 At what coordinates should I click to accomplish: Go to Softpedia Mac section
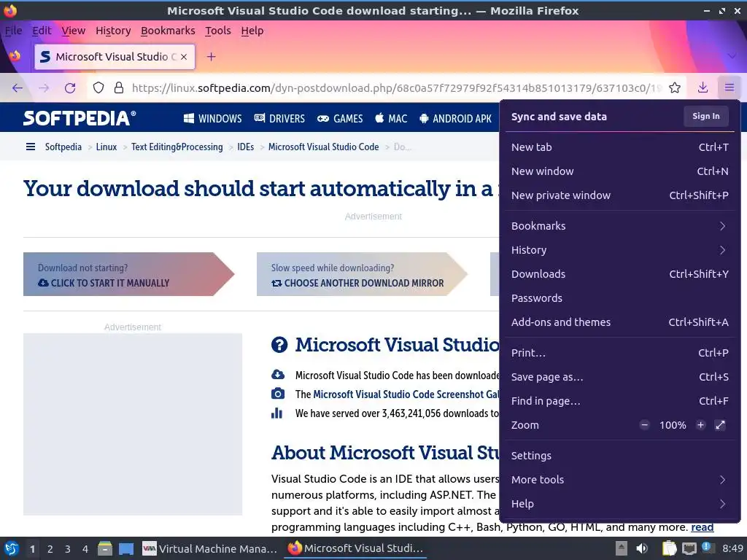coord(391,119)
